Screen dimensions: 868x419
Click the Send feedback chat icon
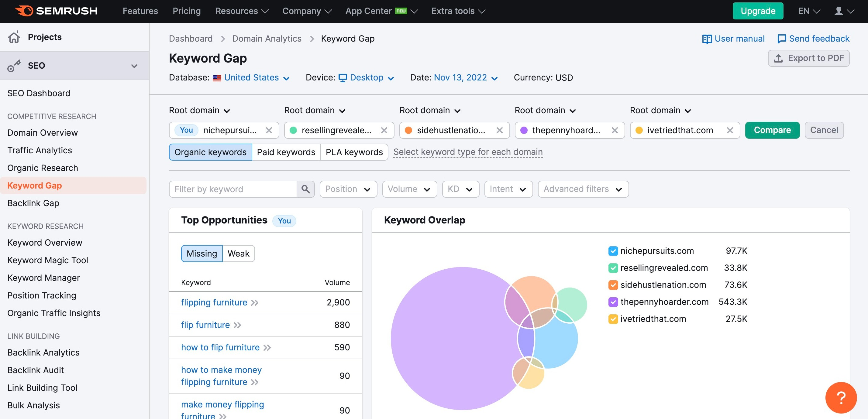[x=781, y=39]
